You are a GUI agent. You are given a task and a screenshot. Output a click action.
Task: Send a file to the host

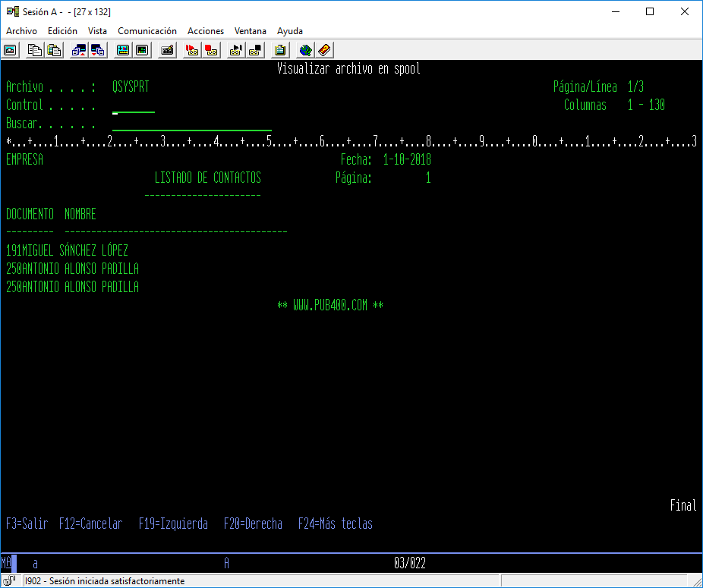78,50
